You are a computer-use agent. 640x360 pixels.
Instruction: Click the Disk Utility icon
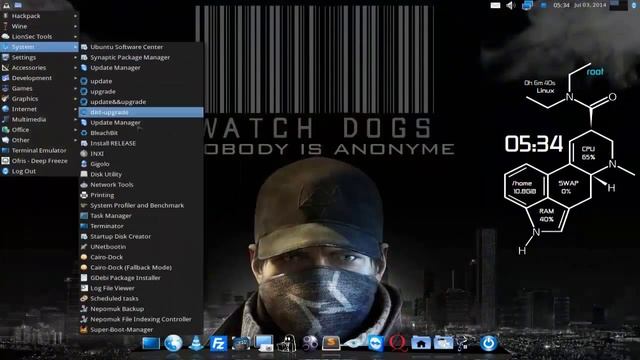point(84,174)
